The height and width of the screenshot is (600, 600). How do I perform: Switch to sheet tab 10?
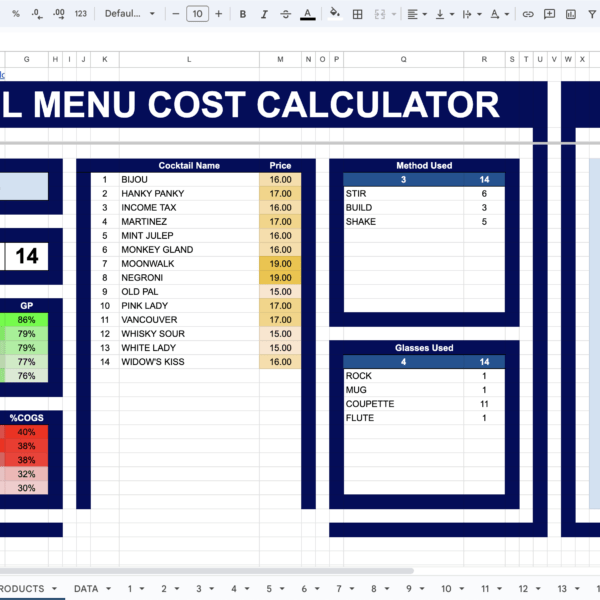pos(446,589)
